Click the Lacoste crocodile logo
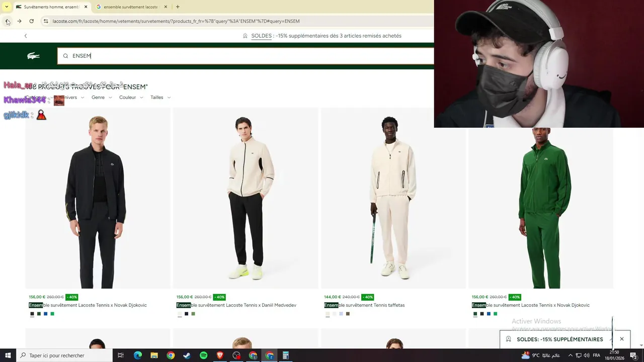Image resolution: width=644 pixels, height=362 pixels. pyautogui.click(x=33, y=56)
